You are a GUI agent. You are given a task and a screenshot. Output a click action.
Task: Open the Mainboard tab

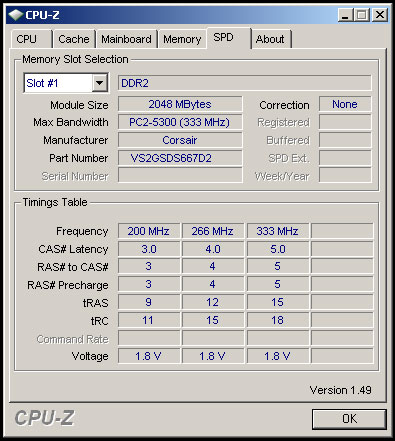point(126,39)
